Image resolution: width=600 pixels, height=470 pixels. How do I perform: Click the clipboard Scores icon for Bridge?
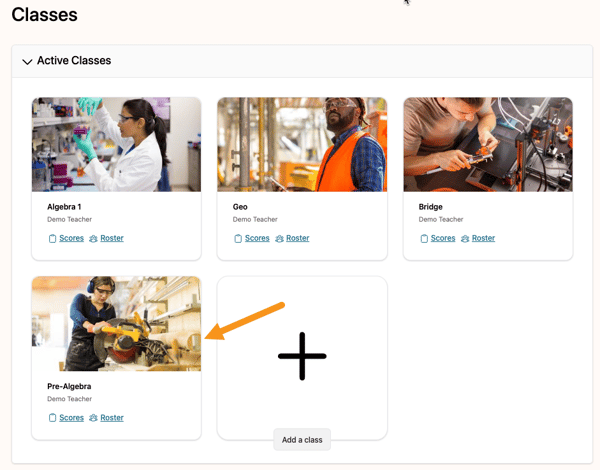[424, 239]
